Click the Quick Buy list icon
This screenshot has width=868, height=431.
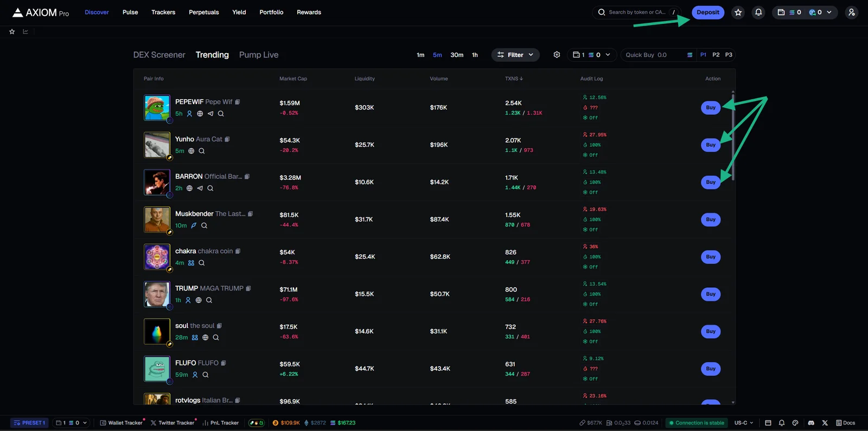coord(690,55)
